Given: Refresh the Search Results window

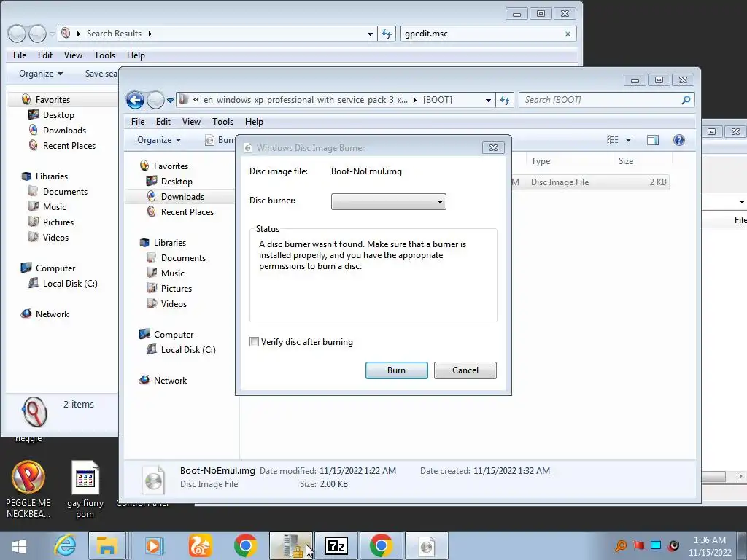Looking at the screenshot, I should coord(387,34).
